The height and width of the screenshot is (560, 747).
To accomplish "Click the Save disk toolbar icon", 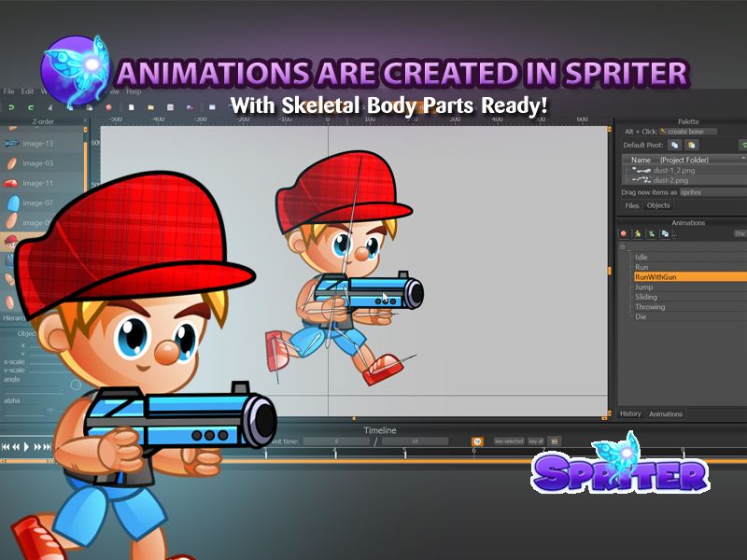I will [x=170, y=107].
